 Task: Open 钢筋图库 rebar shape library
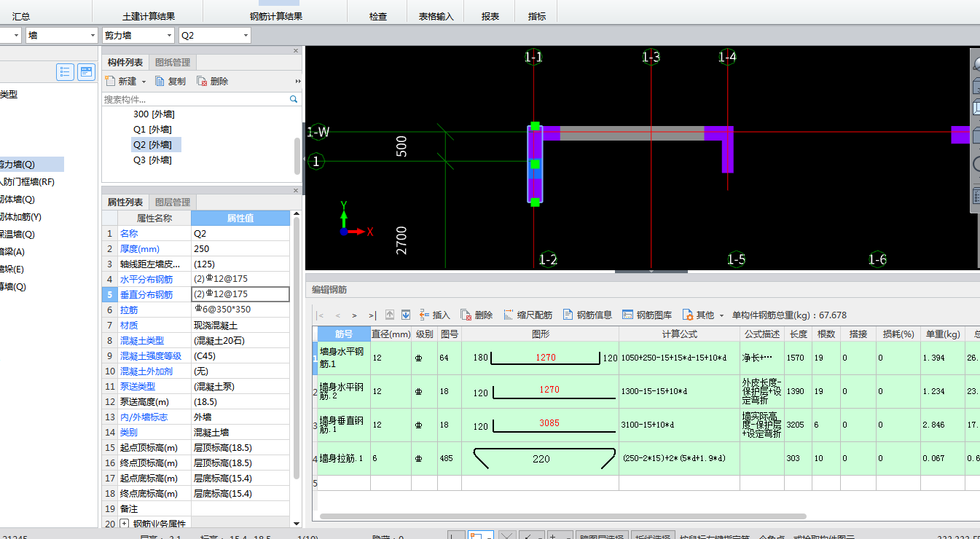click(x=647, y=315)
